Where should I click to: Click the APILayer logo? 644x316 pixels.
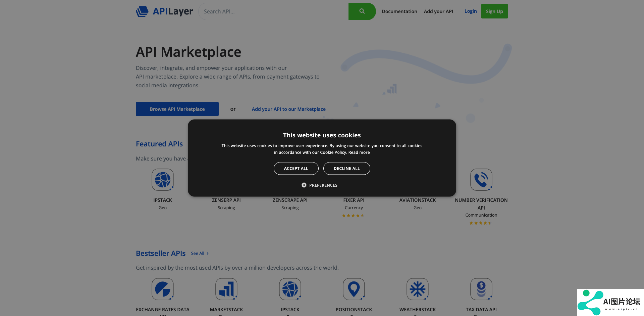164,11
